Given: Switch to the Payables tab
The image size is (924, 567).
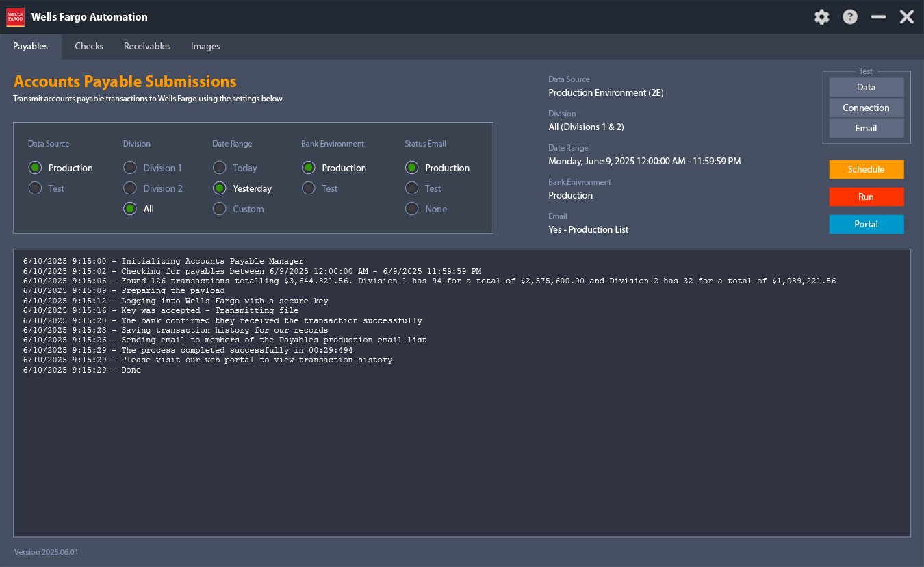Looking at the screenshot, I should pyautogui.click(x=31, y=47).
